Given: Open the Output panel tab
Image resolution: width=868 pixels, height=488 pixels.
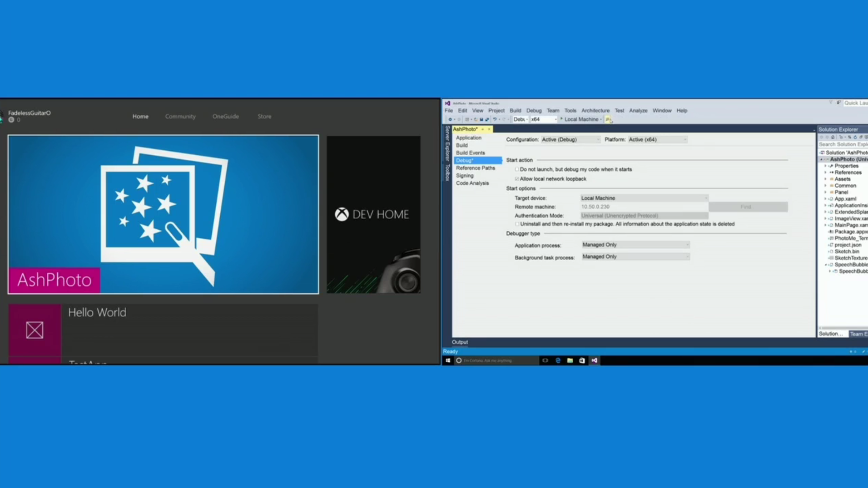Looking at the screenshot, I should tap(460, 342).
